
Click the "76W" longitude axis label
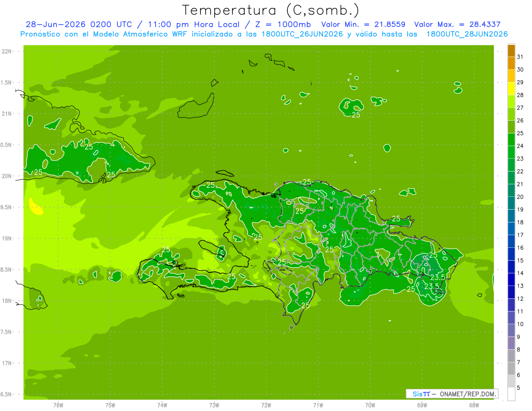58,405
